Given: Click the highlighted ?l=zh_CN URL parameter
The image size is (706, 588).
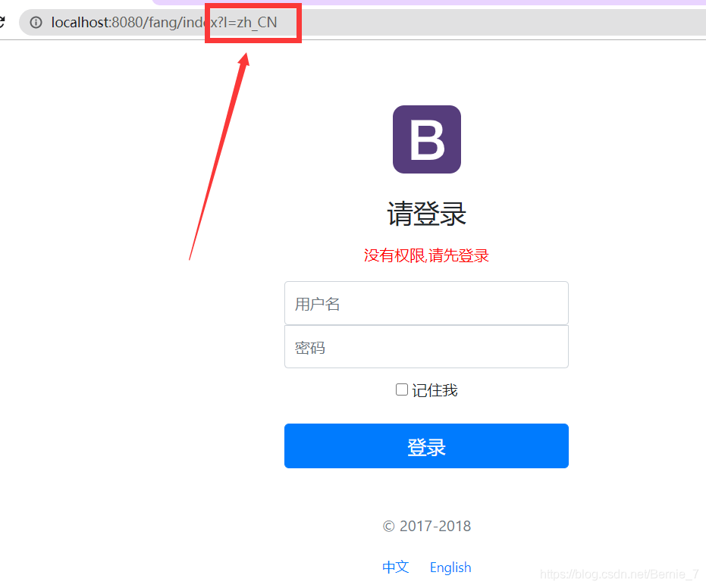Looking at the screenshot, I should pyautogui.click(x=253, y=23).
